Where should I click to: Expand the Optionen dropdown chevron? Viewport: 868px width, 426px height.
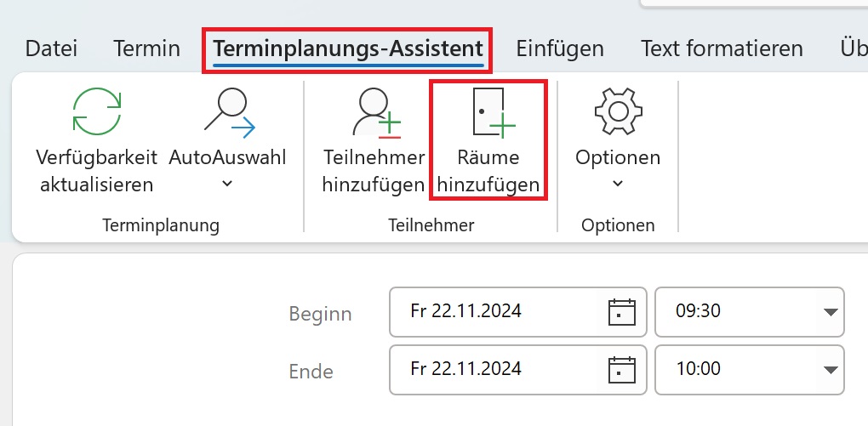[618, 184]
